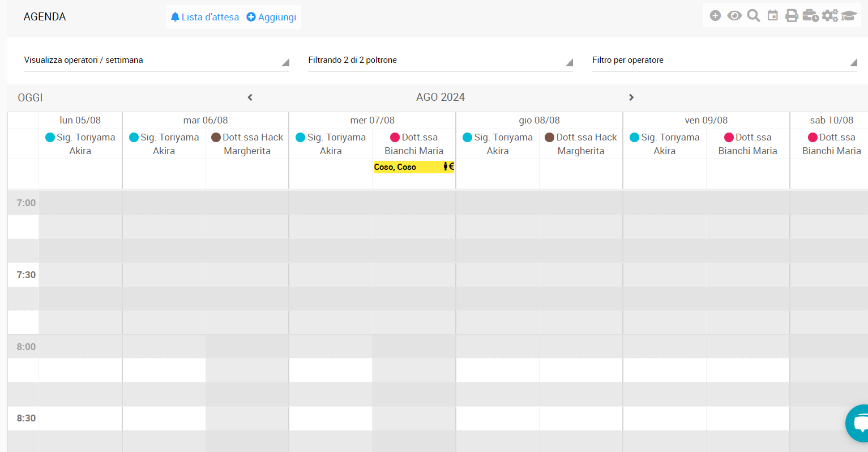Go to today with OGGI
868x452 pixels.
click(30, 97)
